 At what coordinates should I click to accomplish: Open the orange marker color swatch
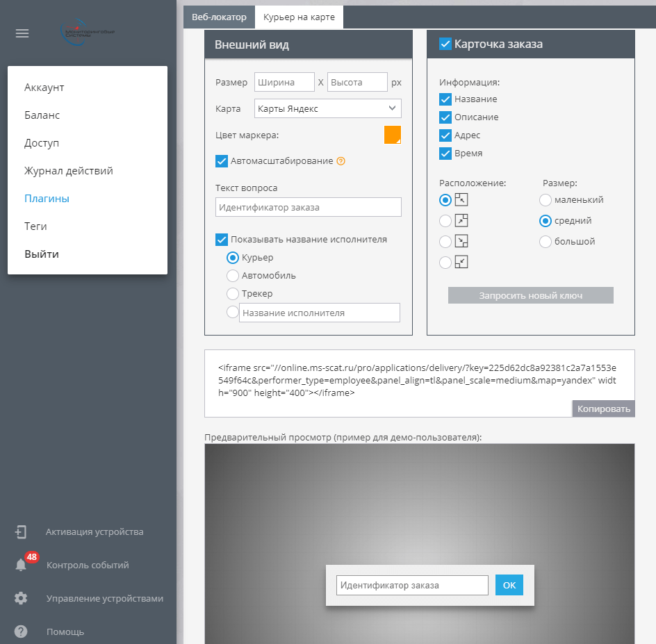pyautogui.click(x=393, y=135)
